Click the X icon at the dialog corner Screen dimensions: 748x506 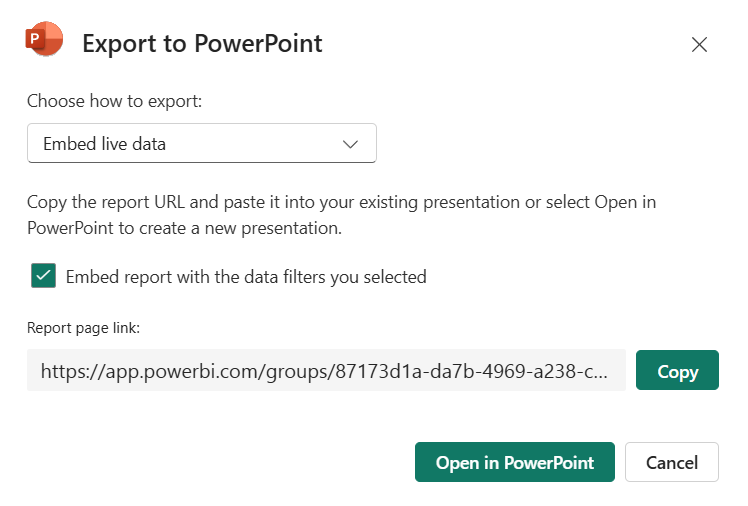tap(699, 44)
